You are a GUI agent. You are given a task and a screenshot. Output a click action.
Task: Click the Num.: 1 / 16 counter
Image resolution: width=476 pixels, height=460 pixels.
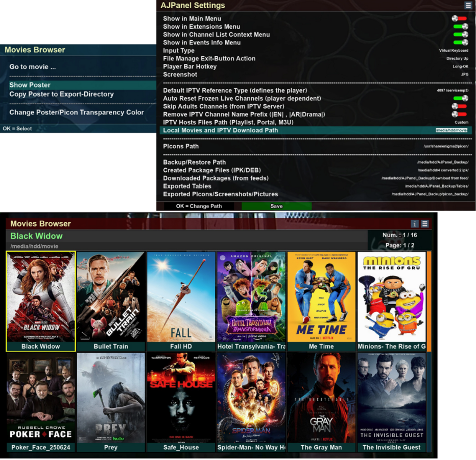(x=399, y=235)
